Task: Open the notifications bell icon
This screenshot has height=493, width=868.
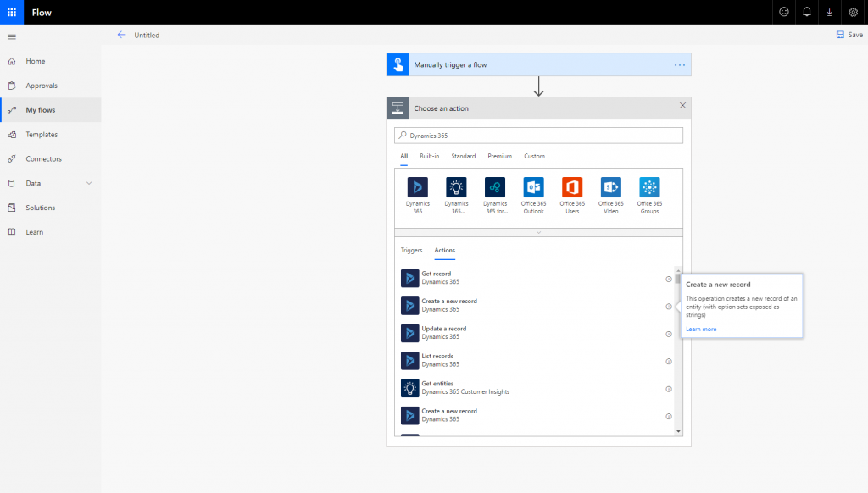Action: coord(806,12)
